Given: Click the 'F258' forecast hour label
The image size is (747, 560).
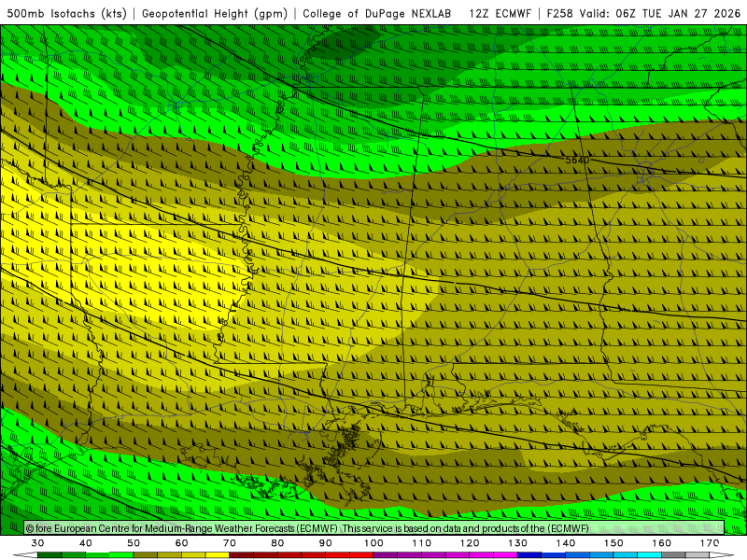Looking at the screenshot, I should (559, 13).
